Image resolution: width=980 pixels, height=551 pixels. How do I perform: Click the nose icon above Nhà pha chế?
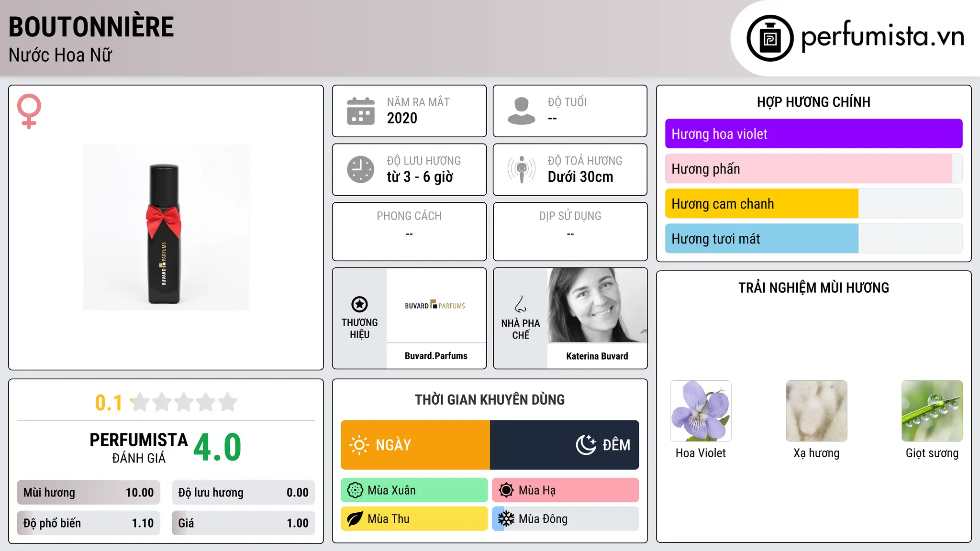pos(521,304)
